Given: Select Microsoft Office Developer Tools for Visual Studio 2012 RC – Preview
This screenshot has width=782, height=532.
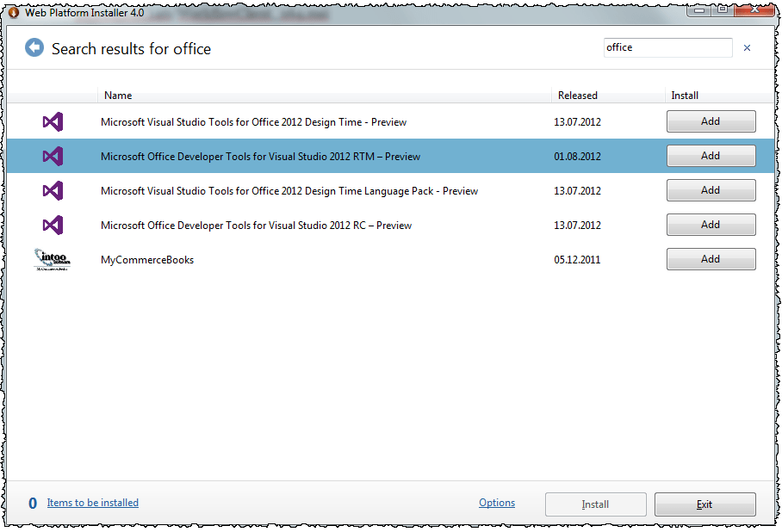Looking at the screenshot, I should [x=256, y=226].
